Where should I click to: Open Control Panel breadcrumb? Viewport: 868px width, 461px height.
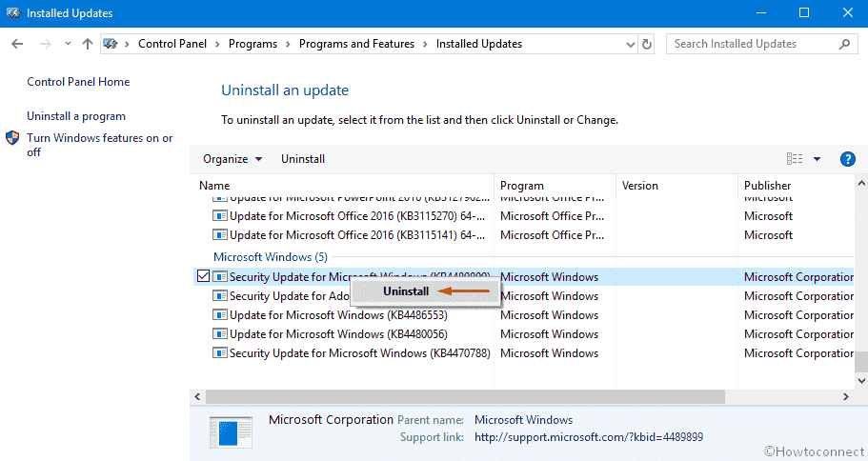tap(172, 44)
